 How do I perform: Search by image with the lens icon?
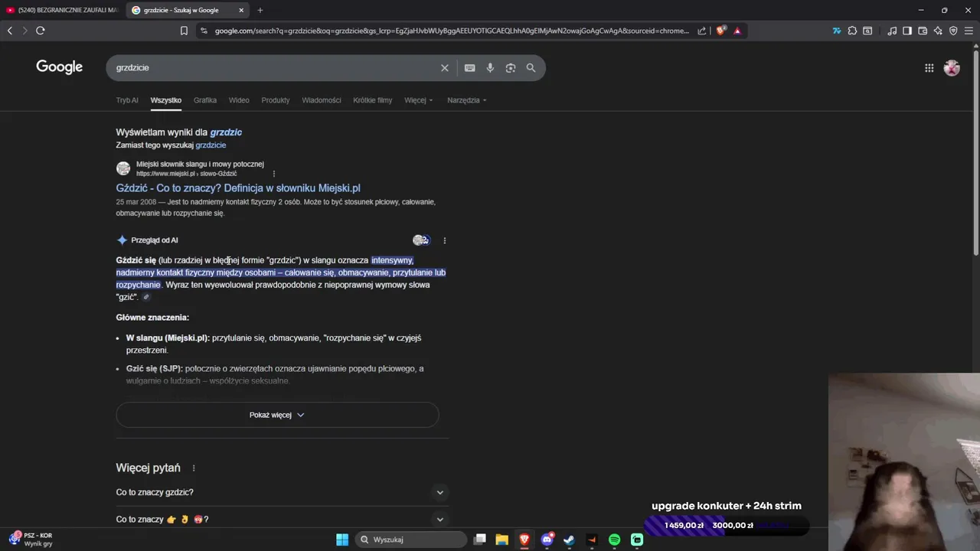(511, 68)
